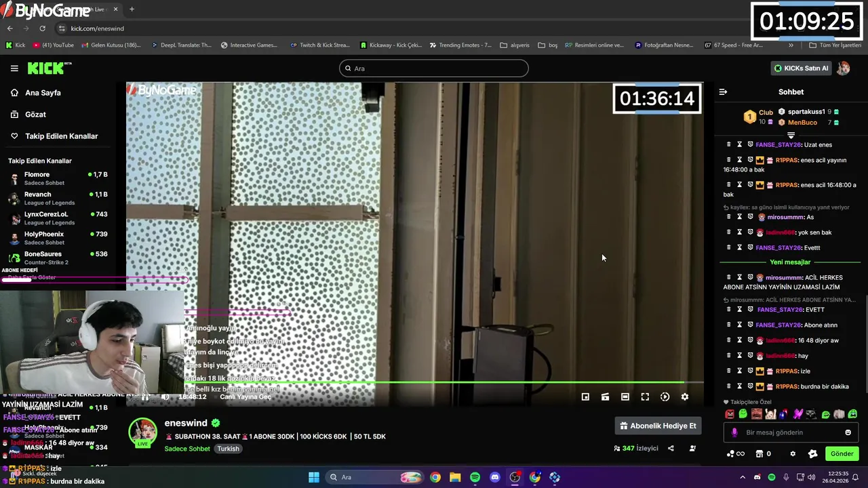Click the Sadece Sohbet category link

[187, 449]
